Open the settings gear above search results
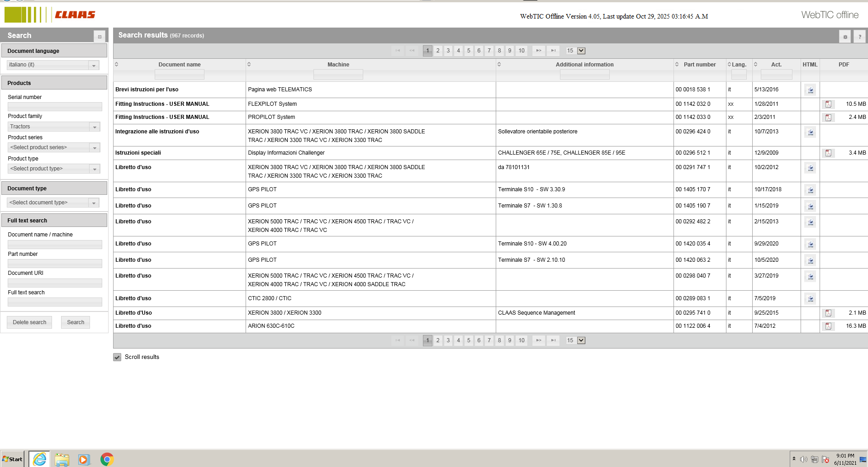The height and width of the screenshot is (467, 868). point(845,36)
